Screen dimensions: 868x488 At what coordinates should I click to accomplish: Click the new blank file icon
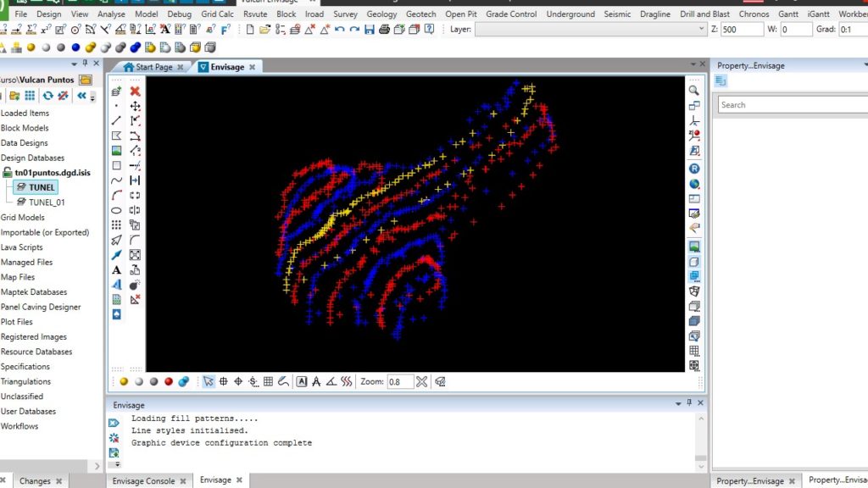(x=250, y=30)
